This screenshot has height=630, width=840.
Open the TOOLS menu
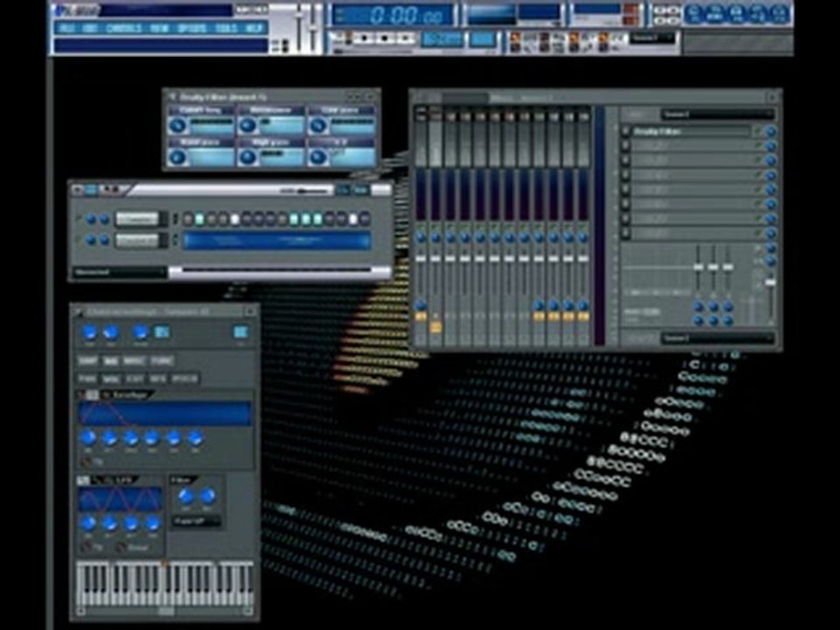coord(226,28)
